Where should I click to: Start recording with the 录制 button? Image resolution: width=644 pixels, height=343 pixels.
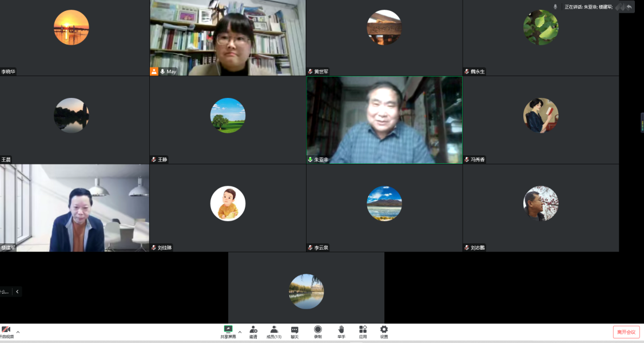318,331
